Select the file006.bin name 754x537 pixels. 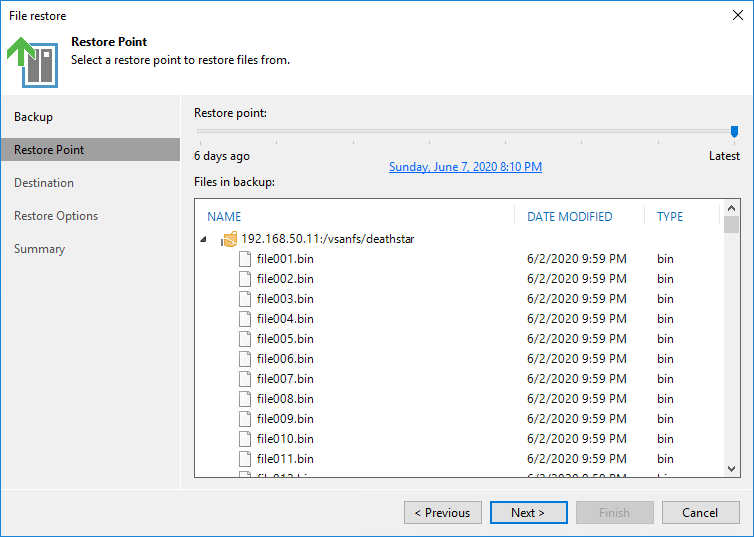[x=285, y=359]
